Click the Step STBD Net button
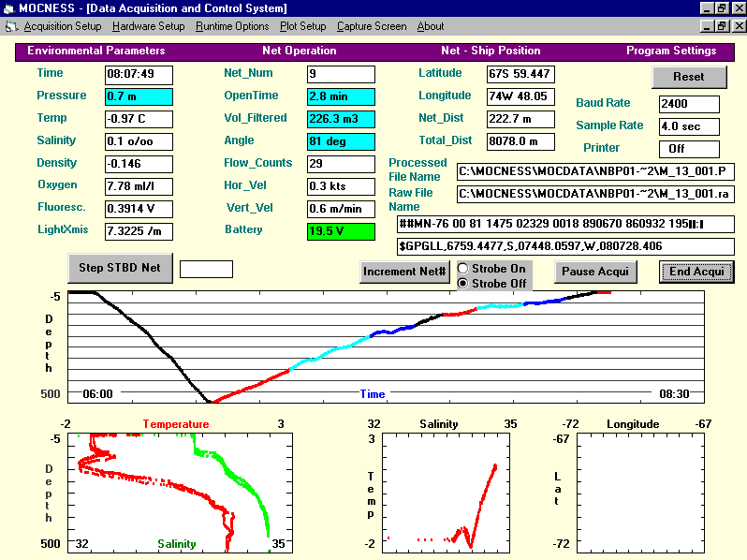Image resolution: width=747 pixels, height=560 pixels. click(x=120, y=268)
